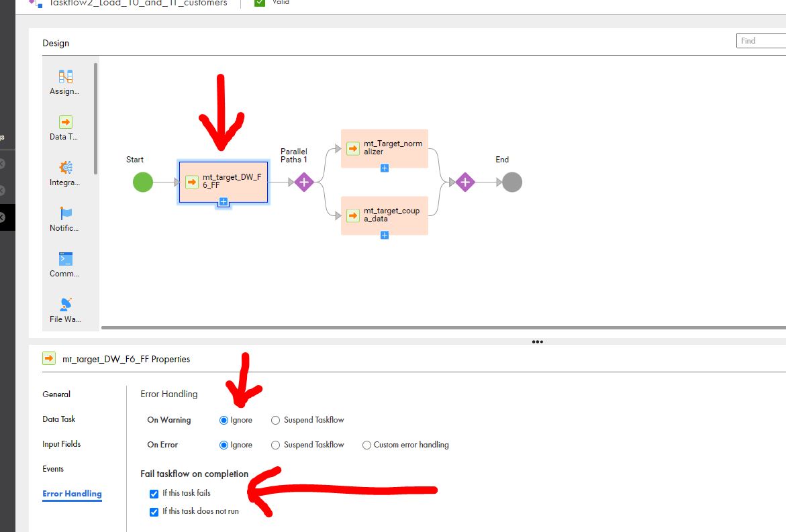The width and height of the screenshot is (786, 532).
Task: Open the Data Task properties tab
Action: pyautogui.click(x=58, y=419)
